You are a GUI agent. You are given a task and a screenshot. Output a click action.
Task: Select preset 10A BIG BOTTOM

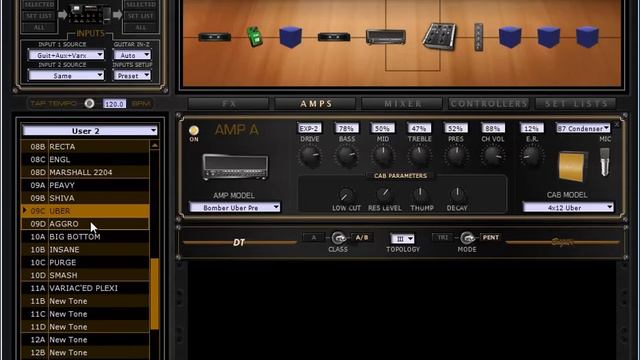85,237
